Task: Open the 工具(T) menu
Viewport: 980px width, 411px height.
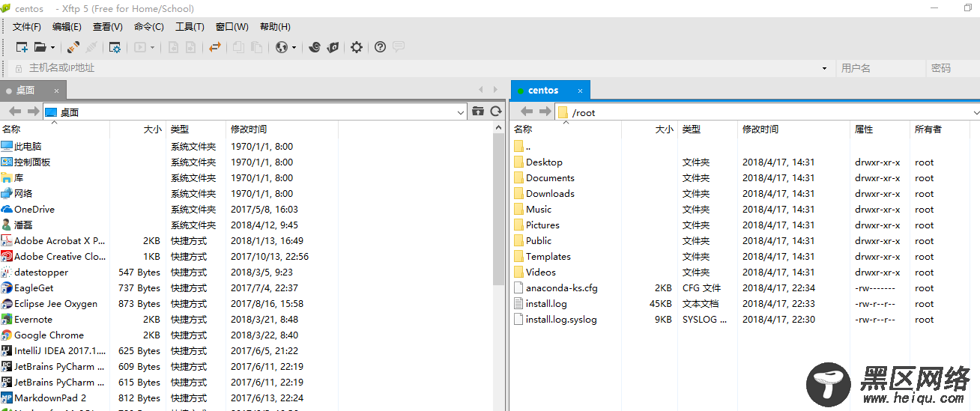Action: pyautogui.click(x=190, y=27)
